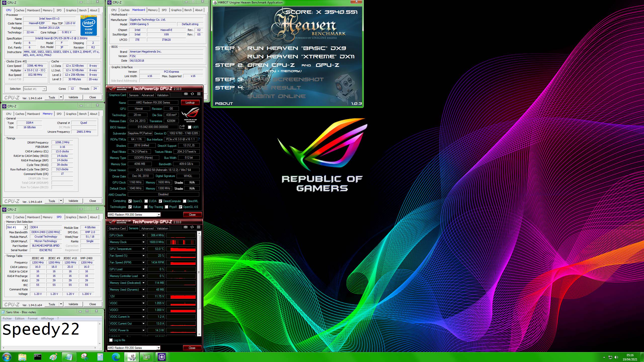
Task: Toggle the CUDA checkbox
Action: pyautogui.click(x=146, y=201)
